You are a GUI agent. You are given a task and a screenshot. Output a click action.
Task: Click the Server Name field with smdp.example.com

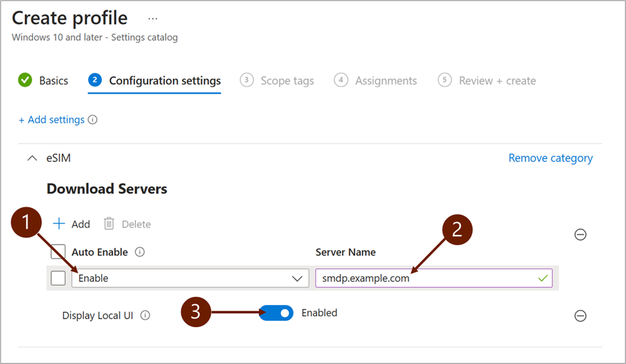pos(434,278)
